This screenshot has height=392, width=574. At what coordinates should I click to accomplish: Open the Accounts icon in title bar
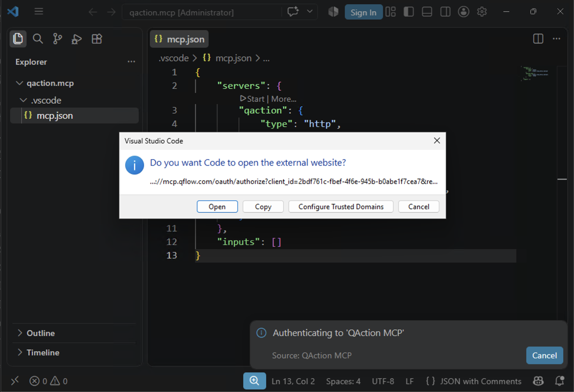pos(463,12)
